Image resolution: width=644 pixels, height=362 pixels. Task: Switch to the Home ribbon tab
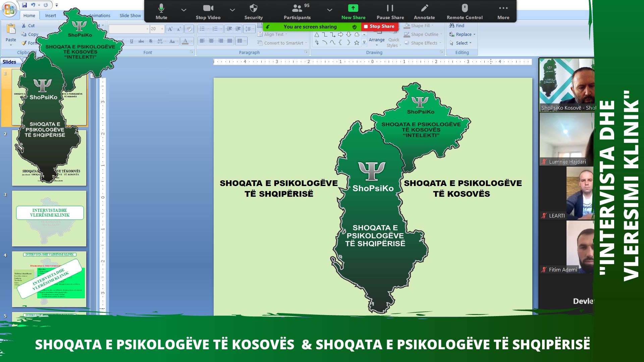coord(29,15)
